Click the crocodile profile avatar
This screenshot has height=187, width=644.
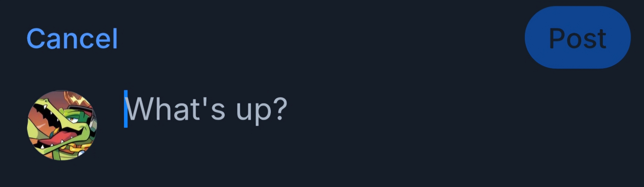click(62, 125)
